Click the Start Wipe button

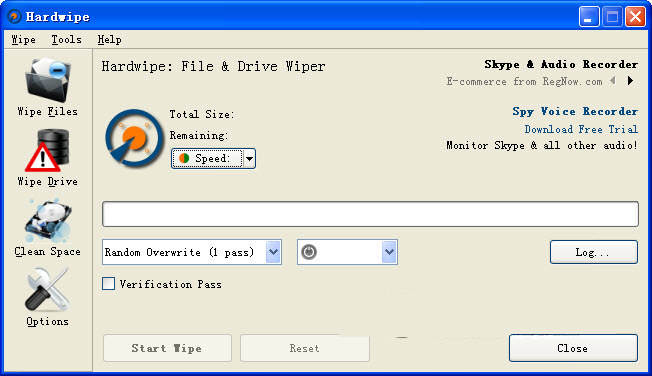coord(167,348)
